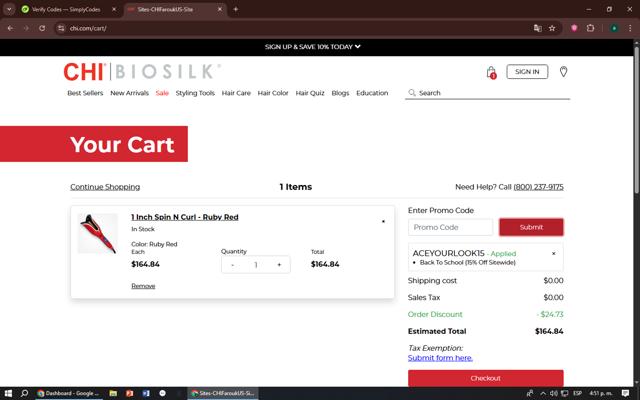Open the Hair Care menu
The image size is (640, 400).
click(x=236, y=93)
